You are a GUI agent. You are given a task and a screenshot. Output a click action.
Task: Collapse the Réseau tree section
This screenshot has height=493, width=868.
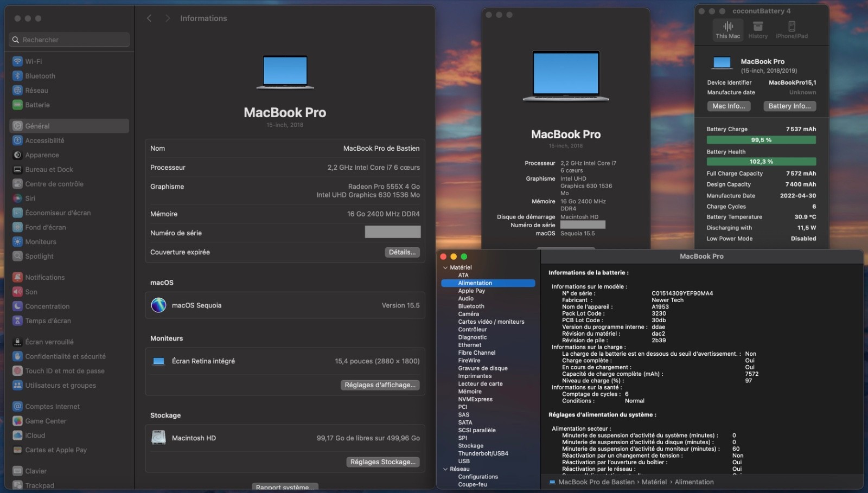(445, 469)
